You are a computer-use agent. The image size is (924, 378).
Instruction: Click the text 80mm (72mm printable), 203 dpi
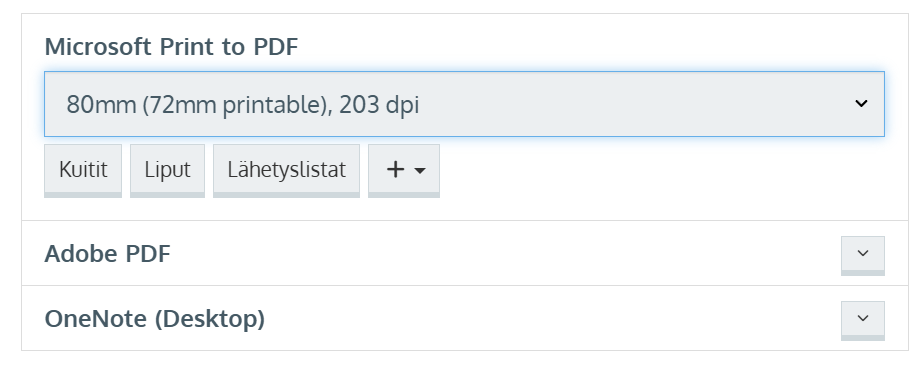(243, 104)
